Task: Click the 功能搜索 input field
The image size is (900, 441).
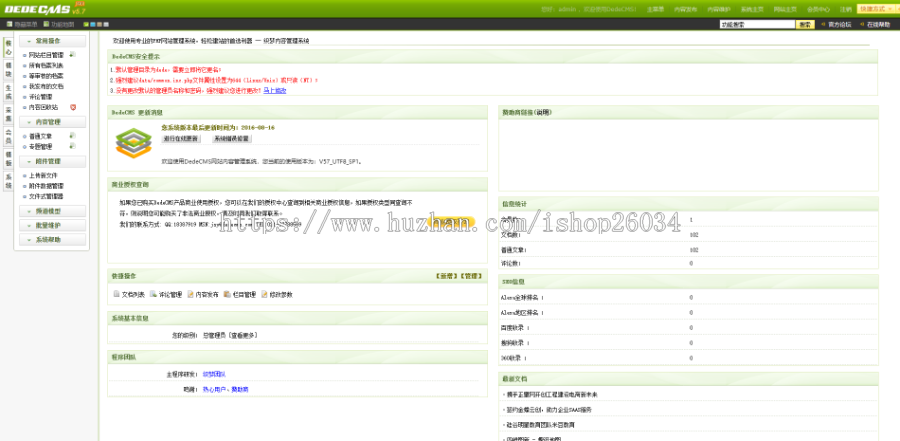Action: pyautogui.click(x=757, y=25)
